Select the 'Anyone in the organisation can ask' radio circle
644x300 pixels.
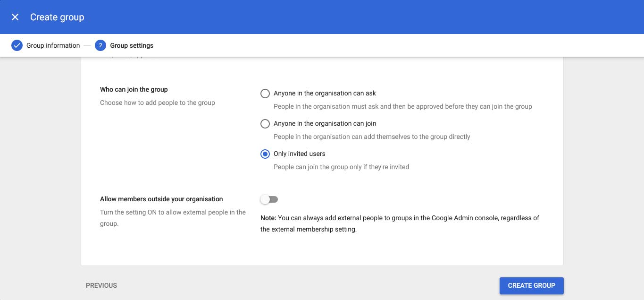coord(265,94)
